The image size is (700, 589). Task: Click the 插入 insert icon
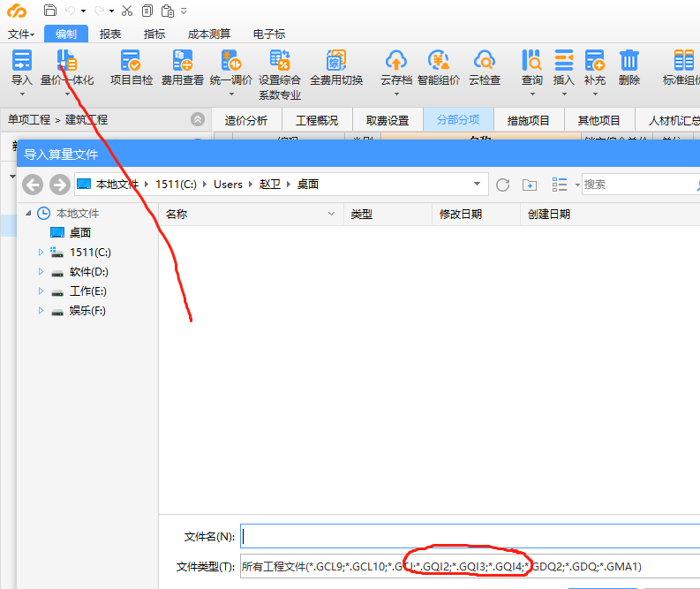pos(564,60)
